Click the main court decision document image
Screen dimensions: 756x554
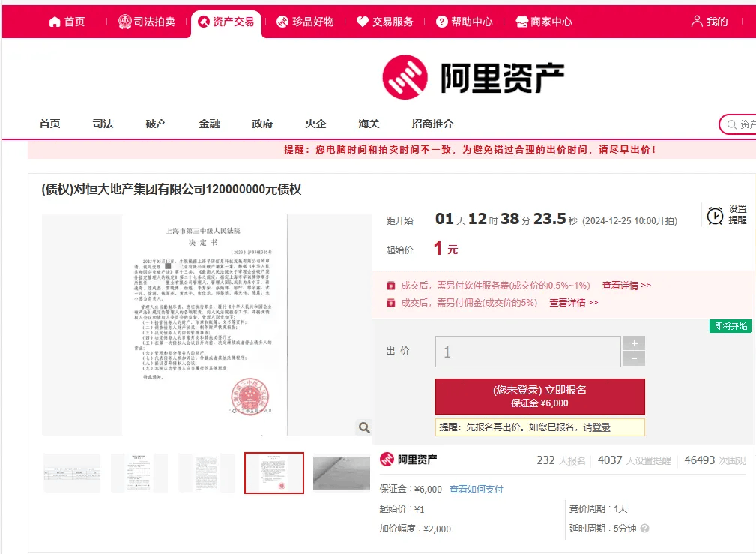(x=205, y=325)
